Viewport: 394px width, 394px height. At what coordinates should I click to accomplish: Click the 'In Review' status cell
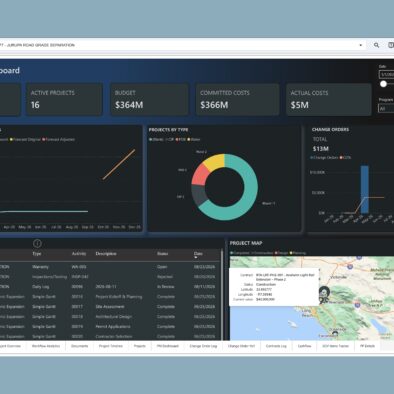pyautogui.click(x=165, y=287)
